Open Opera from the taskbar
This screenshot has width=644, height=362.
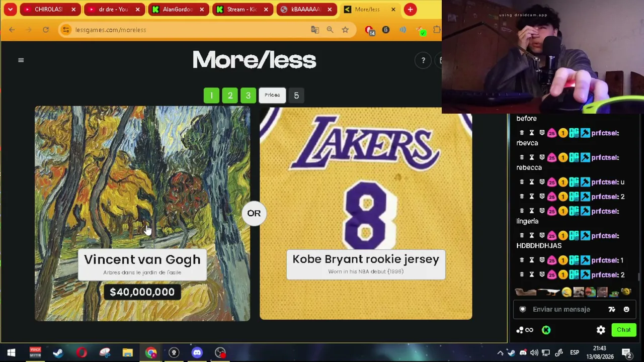coord(81,352)
